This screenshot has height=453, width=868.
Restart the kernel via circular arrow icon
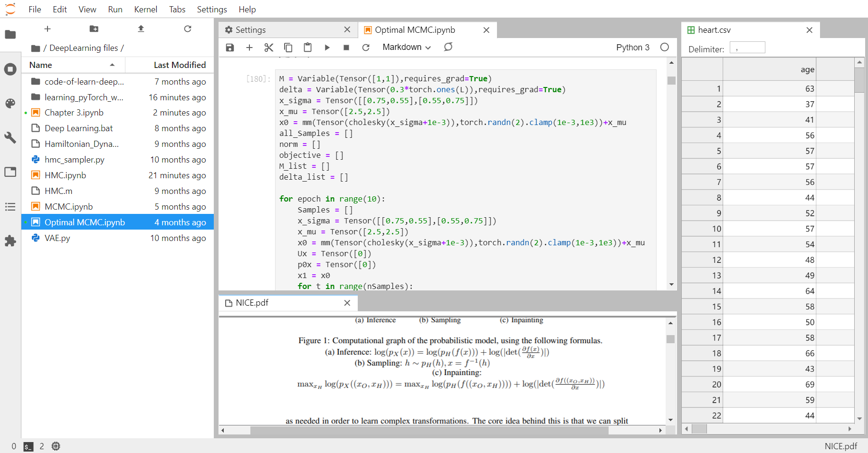click(x=366, y=47)
